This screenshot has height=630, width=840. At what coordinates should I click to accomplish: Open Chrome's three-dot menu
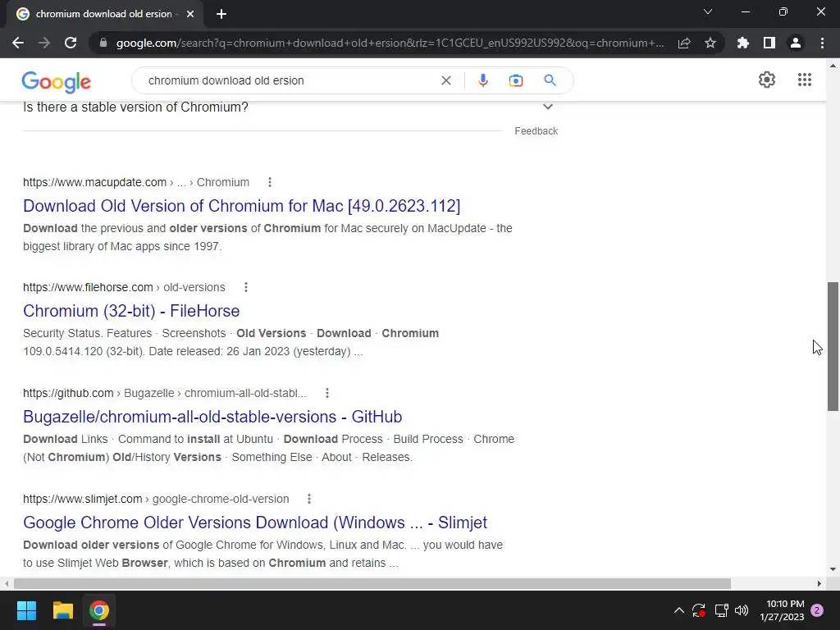(x=822, y=43)
